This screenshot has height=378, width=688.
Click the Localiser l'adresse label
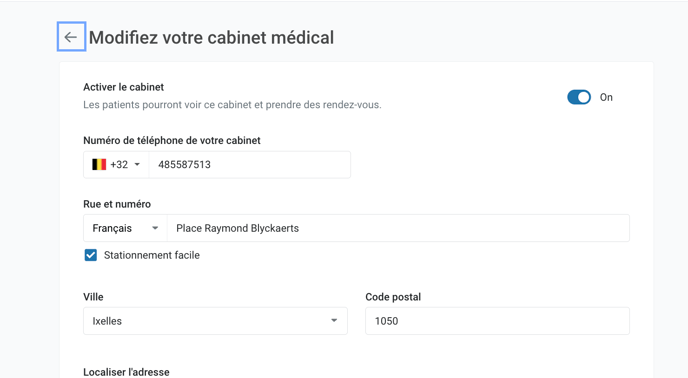[126, 372]
